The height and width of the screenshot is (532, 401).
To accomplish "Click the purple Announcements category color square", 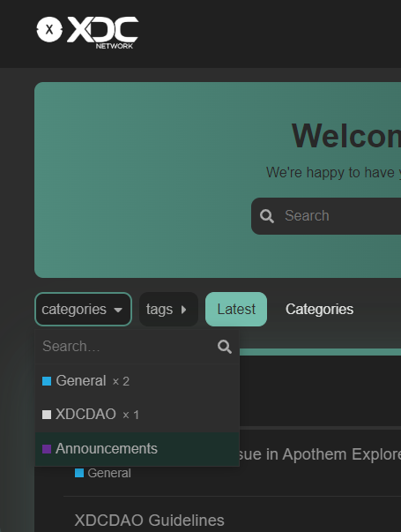I will point(47,449).
